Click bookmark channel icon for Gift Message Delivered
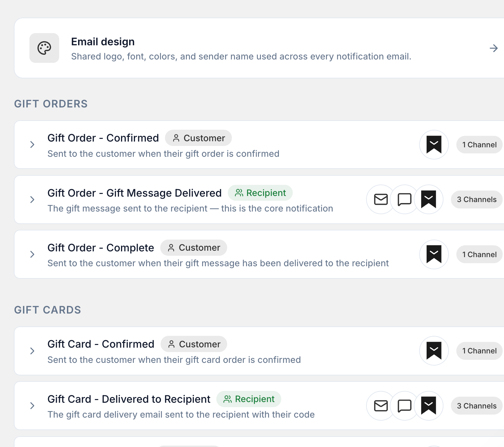The width and height of the screenshot is (504, 447). coord(429,199)
